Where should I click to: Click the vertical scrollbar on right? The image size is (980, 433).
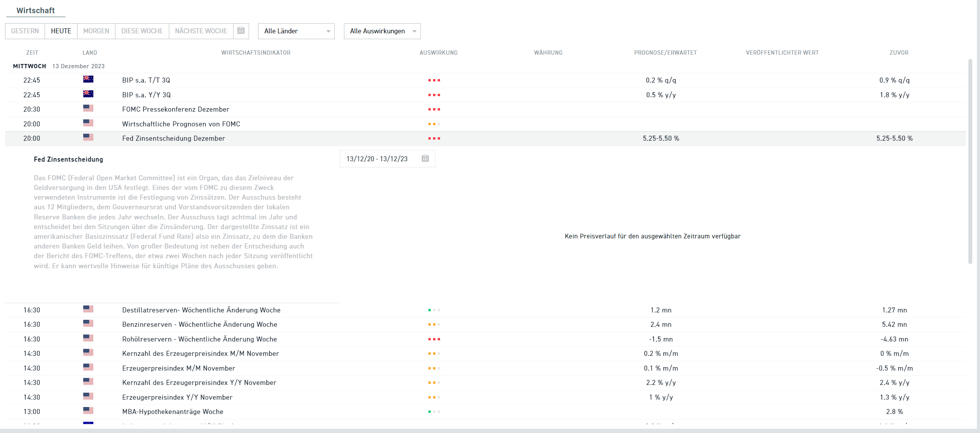click(970, 161)
